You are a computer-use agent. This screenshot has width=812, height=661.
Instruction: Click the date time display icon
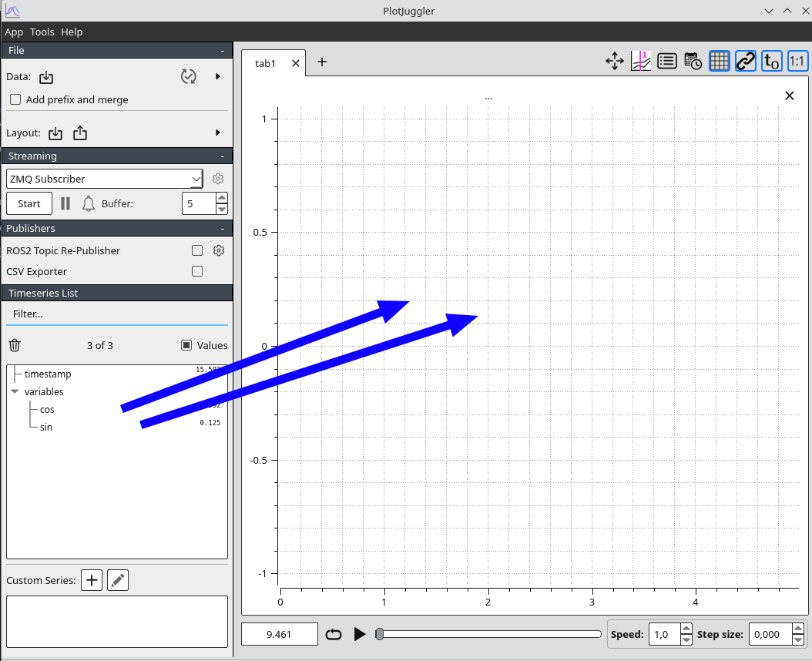pos(693,61)
